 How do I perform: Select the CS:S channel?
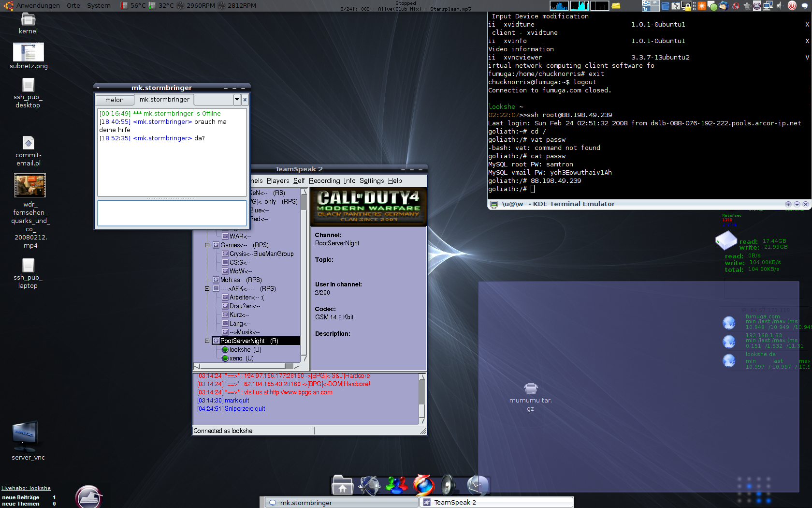(236, 263)
